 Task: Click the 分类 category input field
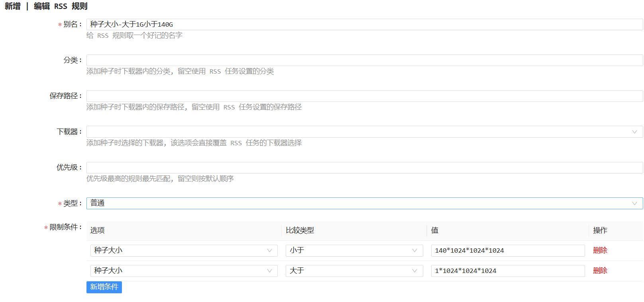(364, 60)
